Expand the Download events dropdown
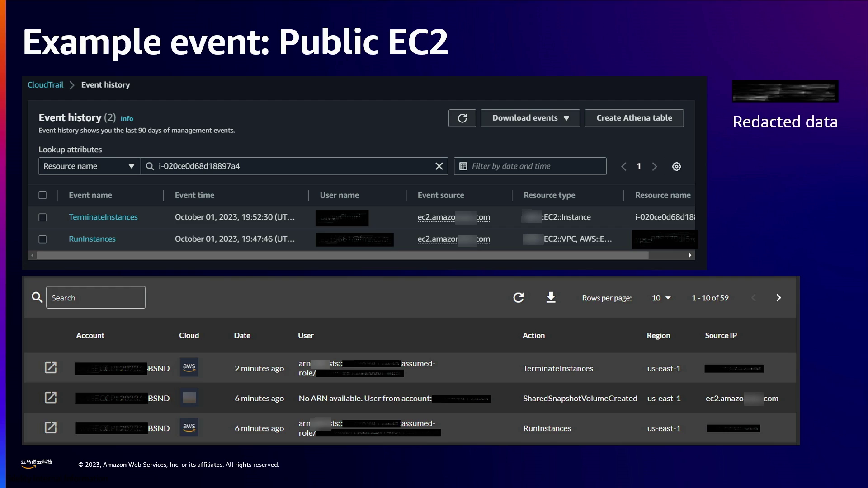 click(530, 118)
